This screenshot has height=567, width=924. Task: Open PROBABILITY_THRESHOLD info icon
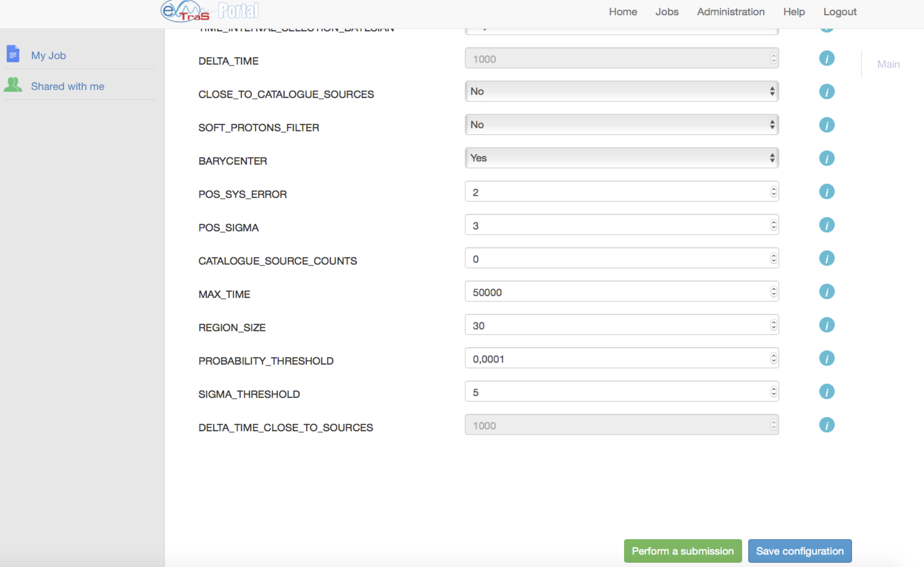pyautogui.click(x=827, y=358)
